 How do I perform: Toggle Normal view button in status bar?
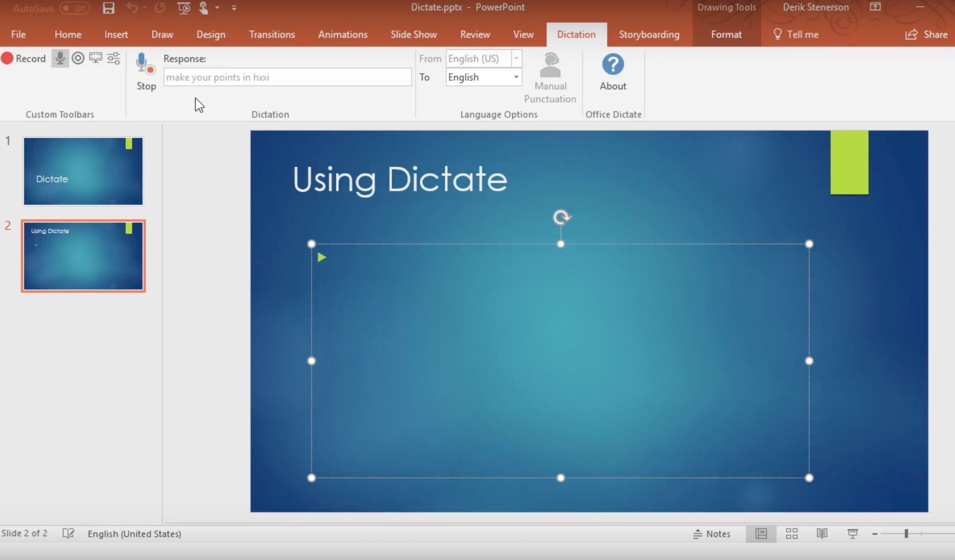pos(761,533)
